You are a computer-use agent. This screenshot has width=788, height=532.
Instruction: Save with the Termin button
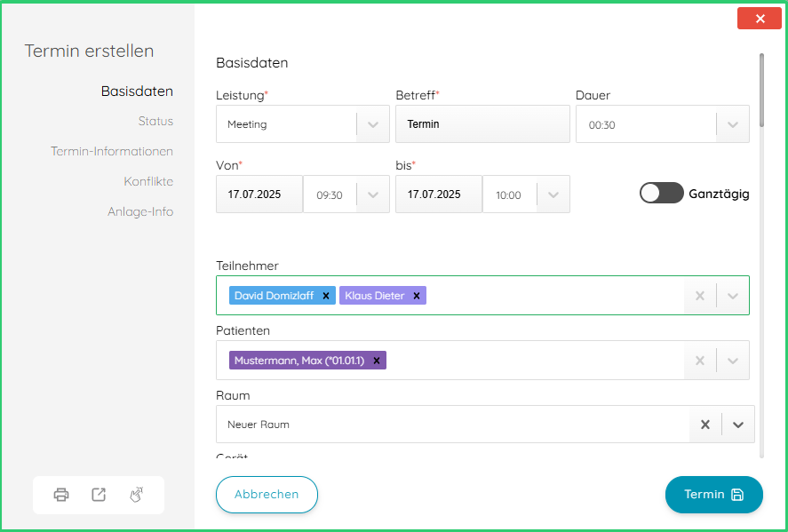pyautogui.click(x=713, y=495)
